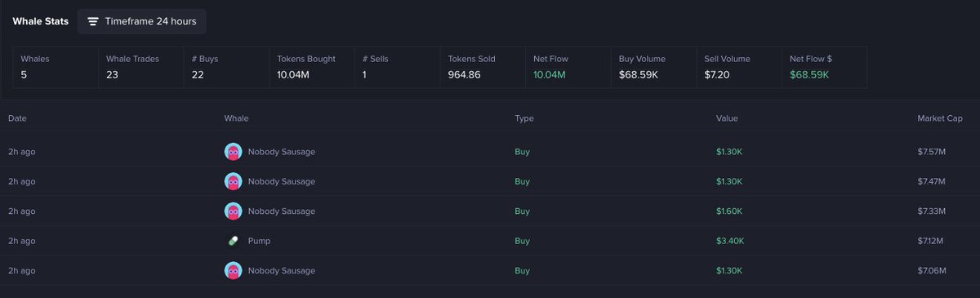Open the Timeframe 24 hours dropdown
Image resolution: width=980 pixels, height=298 pixels.
pos(142,21)
